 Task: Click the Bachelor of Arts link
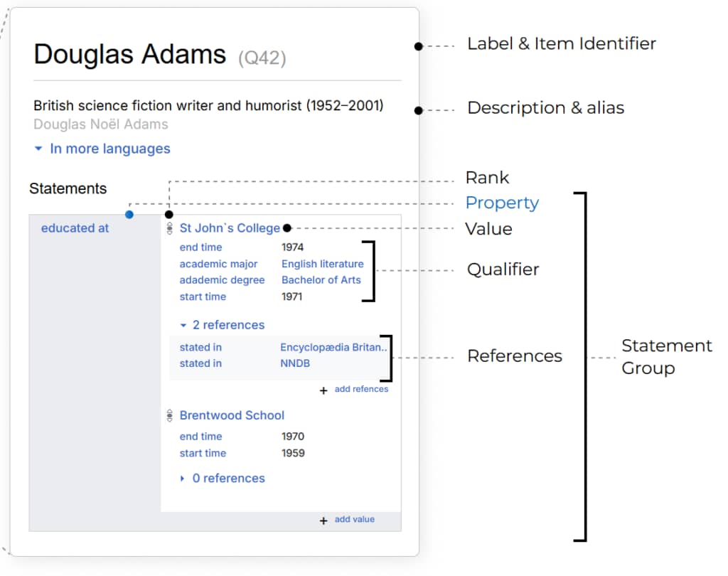(321, 280)
